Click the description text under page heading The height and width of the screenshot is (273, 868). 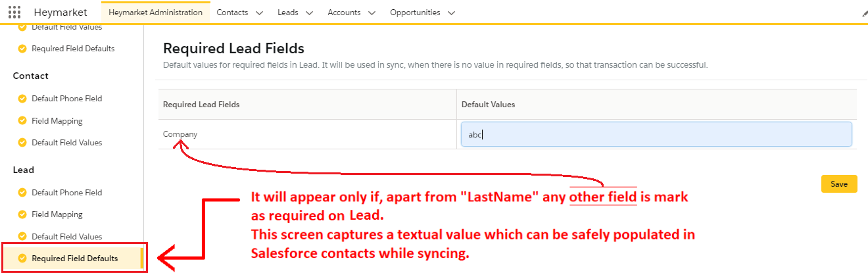tap(435, 65)
